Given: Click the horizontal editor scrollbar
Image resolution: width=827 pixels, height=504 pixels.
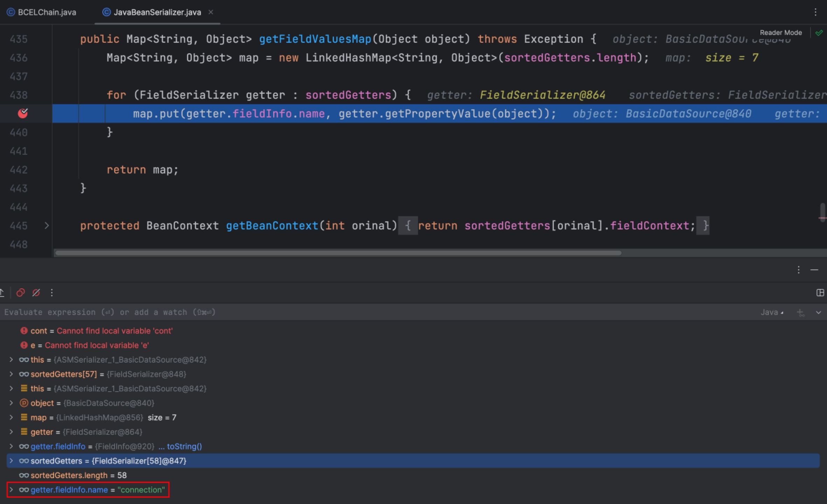Looking at the screenshot, I should pyautogui.click(x=338, y=253).
